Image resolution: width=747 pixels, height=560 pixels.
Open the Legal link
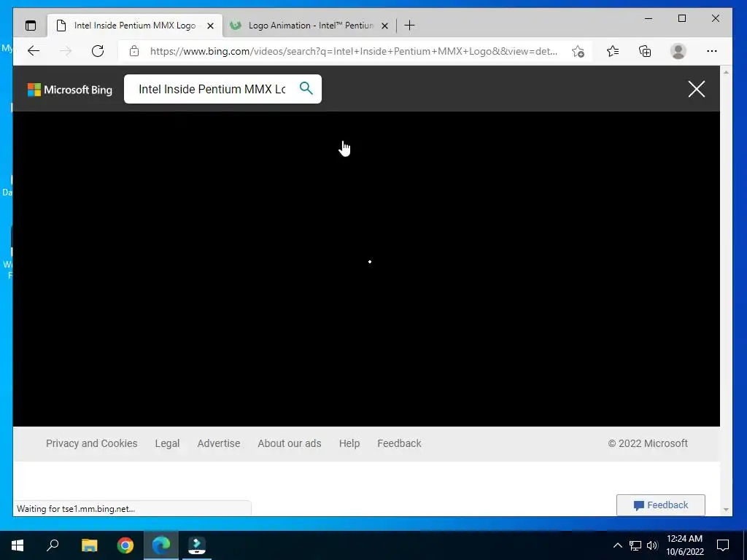(167, 443)
